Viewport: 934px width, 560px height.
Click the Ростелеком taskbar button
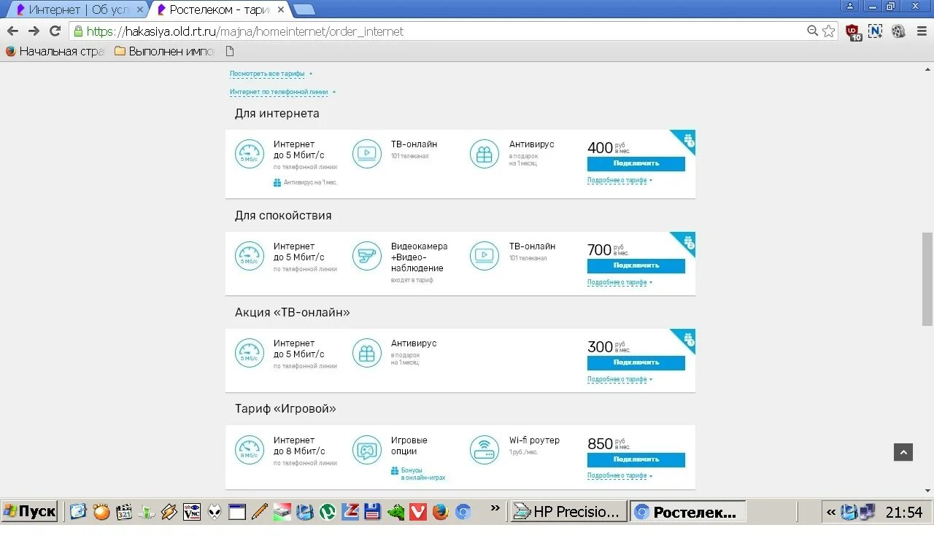click(x=688, y=512)
